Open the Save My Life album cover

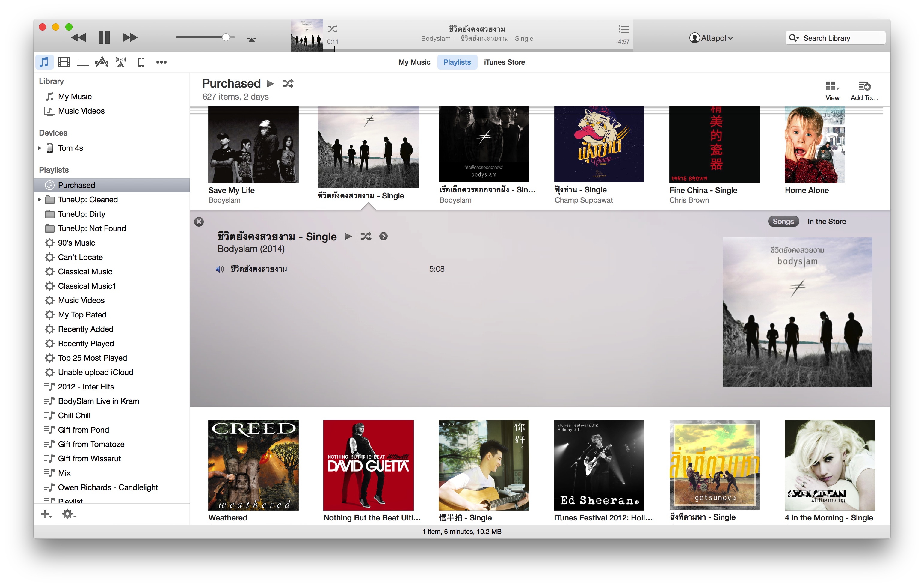coord(253,144)
